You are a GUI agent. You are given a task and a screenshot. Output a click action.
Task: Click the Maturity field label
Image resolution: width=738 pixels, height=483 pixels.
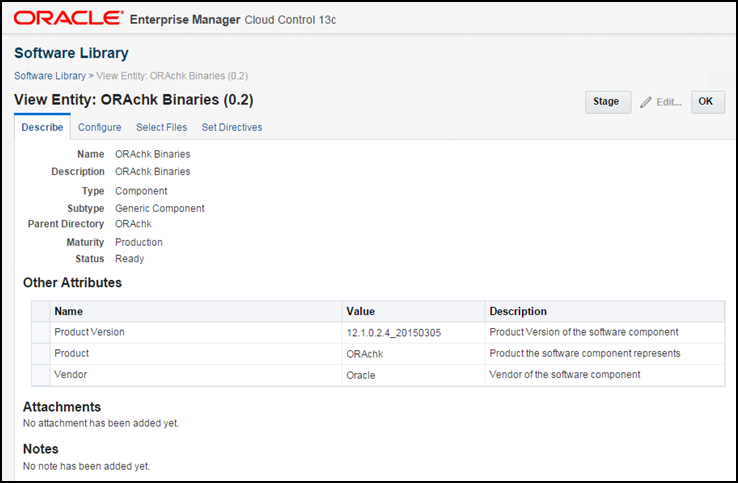click(85, 242)
